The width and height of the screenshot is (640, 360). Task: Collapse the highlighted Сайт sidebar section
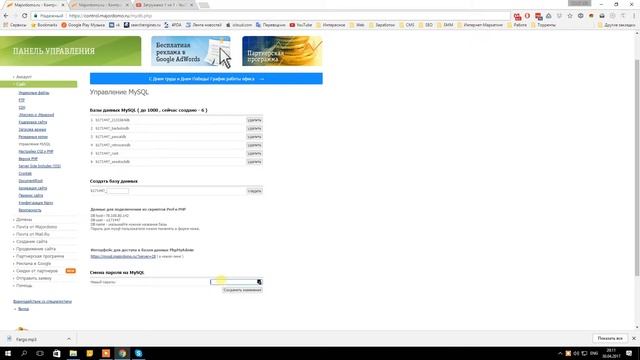[38, 84]
